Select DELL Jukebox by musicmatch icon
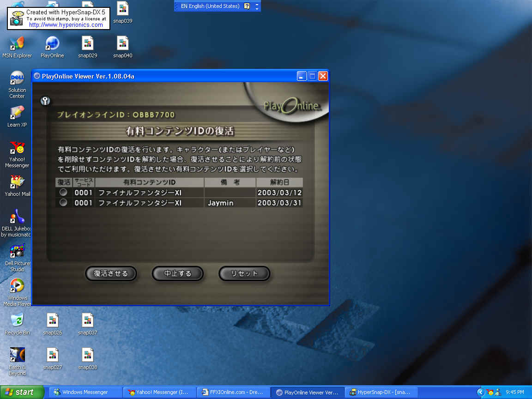Image resolution: width=532 pixels, height=399 pixels. [16, 223]
